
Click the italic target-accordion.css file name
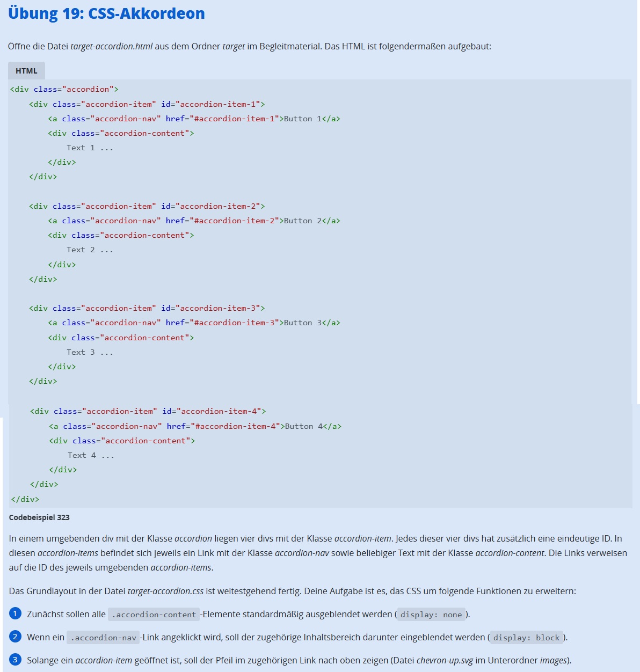tap(165, 591)
